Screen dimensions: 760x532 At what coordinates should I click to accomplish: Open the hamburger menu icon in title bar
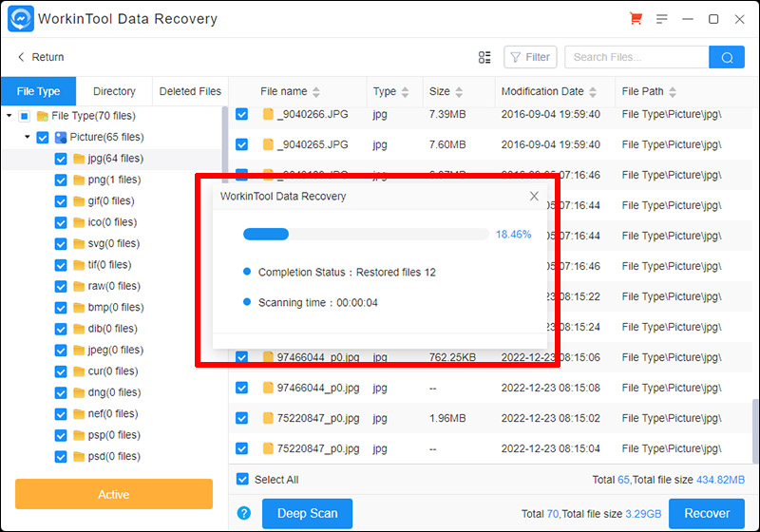pyautogui.click(x=661, y=19)
